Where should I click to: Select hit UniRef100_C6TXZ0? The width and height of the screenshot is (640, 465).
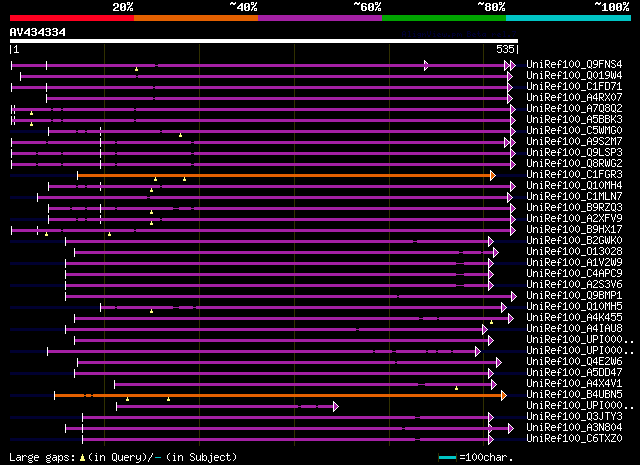tap(574, 439)
